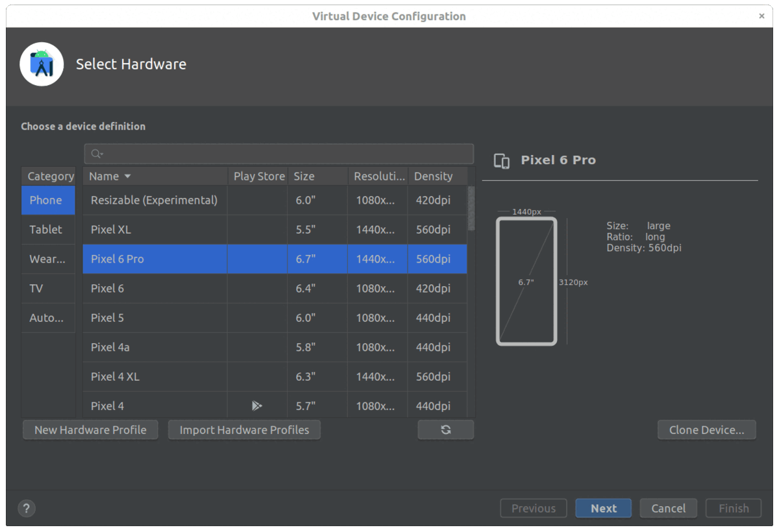Screen dimensions: 779x532
Task: Select the Pixel 6 Pro device row
Action: [275, 259]
